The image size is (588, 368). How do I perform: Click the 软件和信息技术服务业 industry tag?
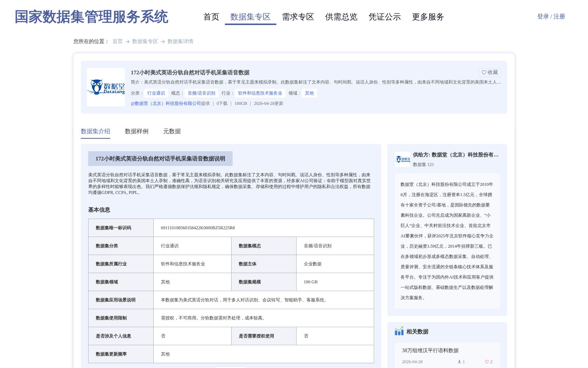point(260,93)
